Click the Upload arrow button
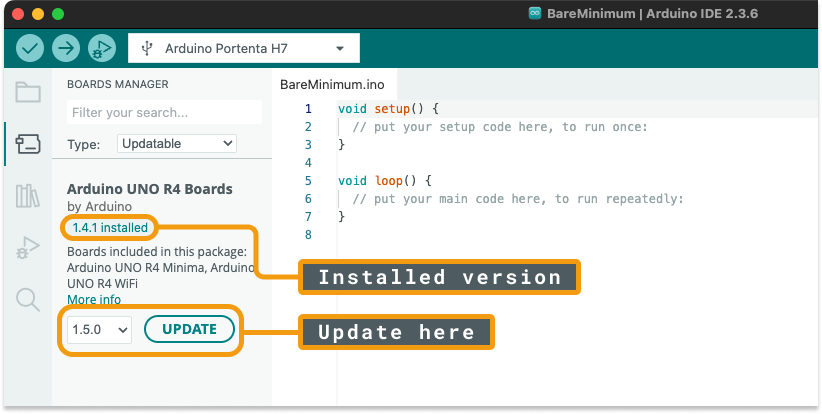The width and height of the screenshot is (822, 414). coord(66,48)
